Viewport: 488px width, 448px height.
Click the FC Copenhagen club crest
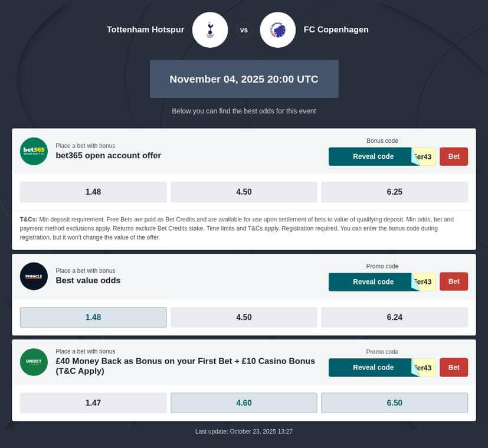[278, 30]
